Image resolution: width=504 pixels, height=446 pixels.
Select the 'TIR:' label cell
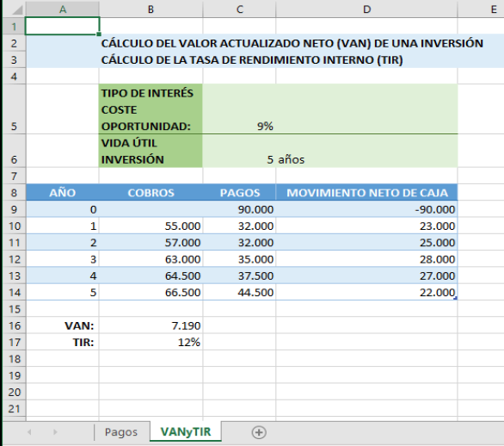(63, 342)
